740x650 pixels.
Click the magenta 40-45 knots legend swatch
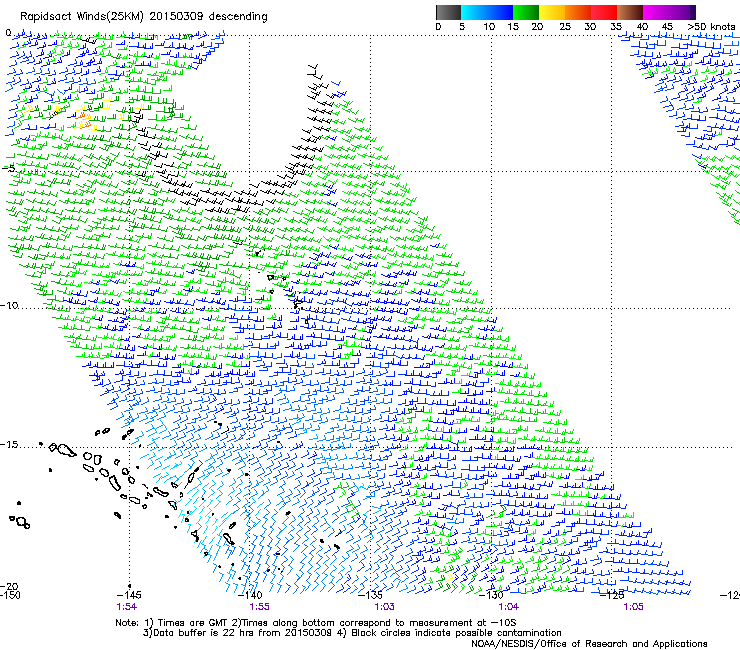[656, 12]
